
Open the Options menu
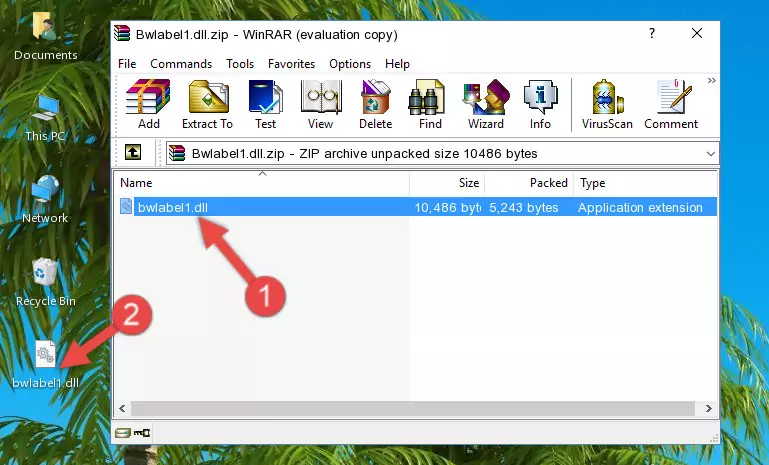(x=350, y=64)
